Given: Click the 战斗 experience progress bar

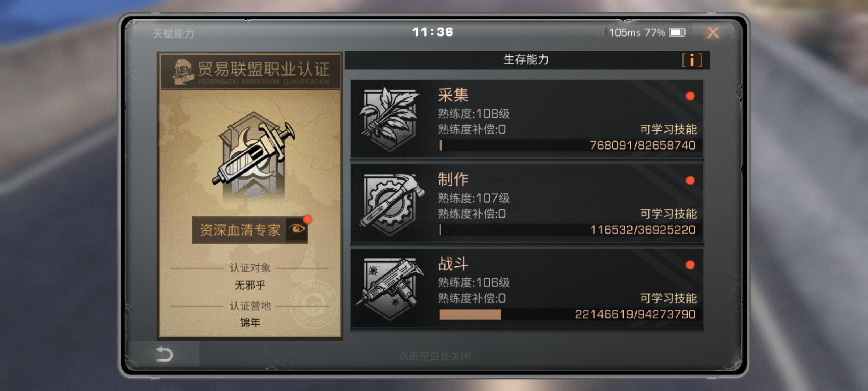Looking at the screenshot, I should click(570, 314).
